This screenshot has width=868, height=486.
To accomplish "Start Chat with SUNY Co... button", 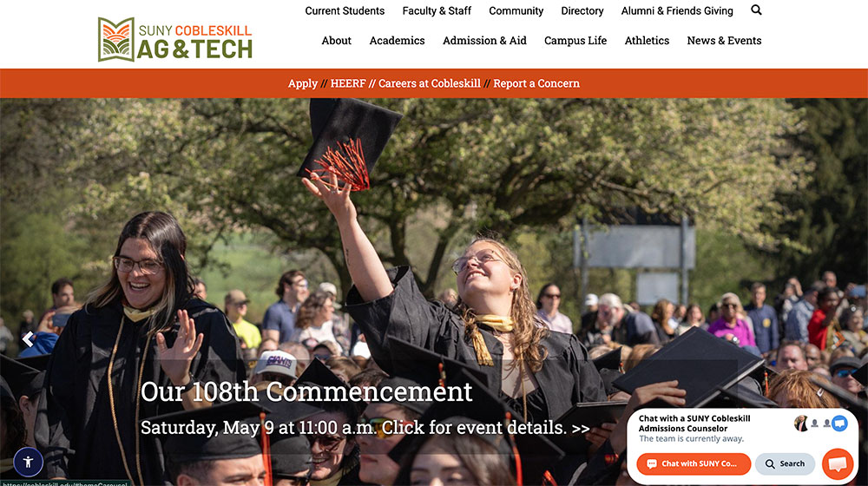I will pos(694,463).
